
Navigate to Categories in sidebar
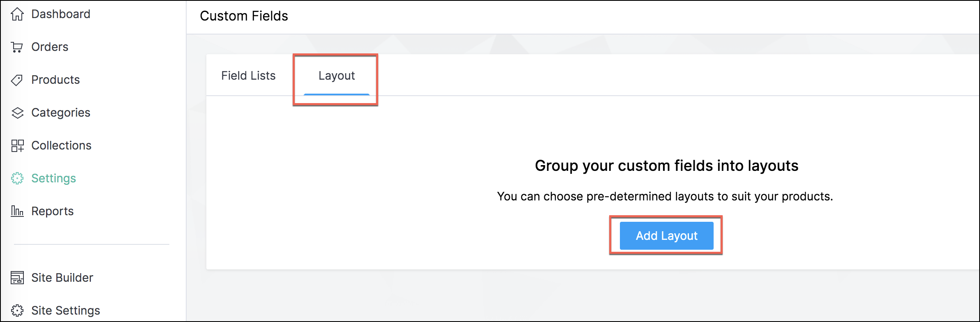61,113
